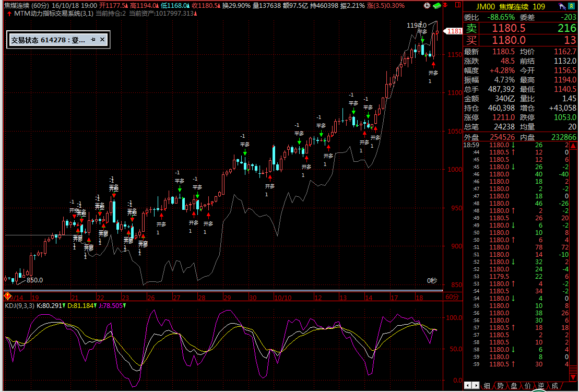Screen dimensions: 579x392
Task: Click the red anchor icon in header
Action: 445,6
